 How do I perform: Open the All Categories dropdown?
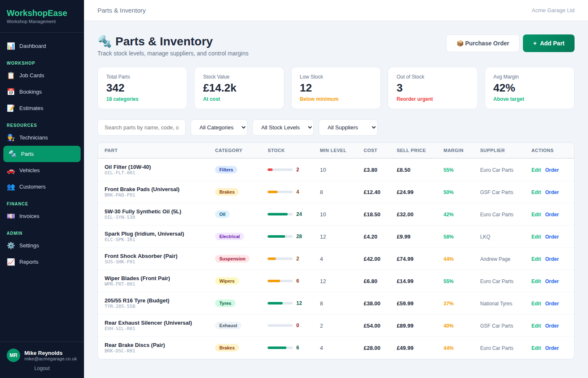click(219, 127)
